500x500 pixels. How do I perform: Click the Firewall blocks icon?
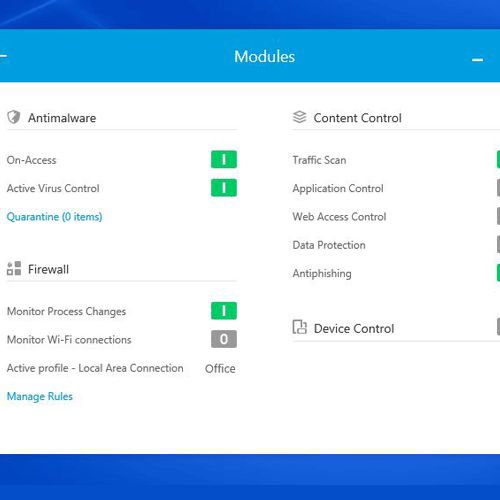(14, 268)
